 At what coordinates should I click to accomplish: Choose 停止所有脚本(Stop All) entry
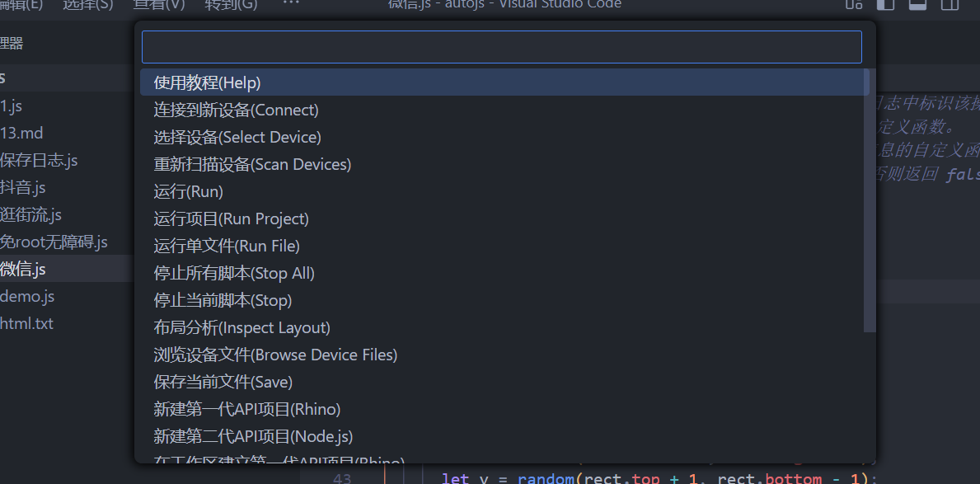pyautogui.click(x=504, y=273)
